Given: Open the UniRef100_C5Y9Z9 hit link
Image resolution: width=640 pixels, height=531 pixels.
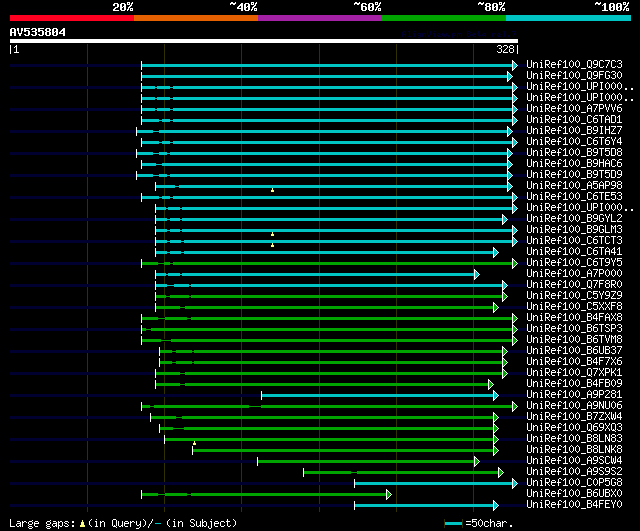Looking at the screenshot, I should point(574,295).
